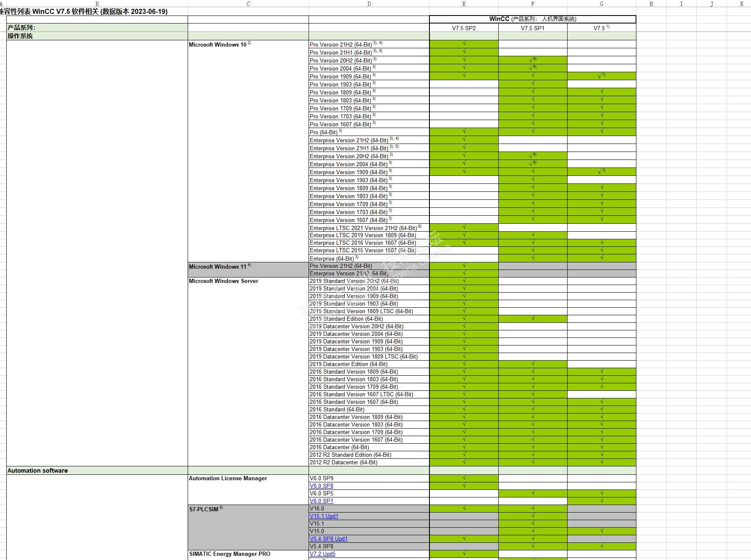The image size is (751, 560).
Task: Click 'Enterprise LTSC 2021 Version 21H2' cell
Action: click(369, 228)
